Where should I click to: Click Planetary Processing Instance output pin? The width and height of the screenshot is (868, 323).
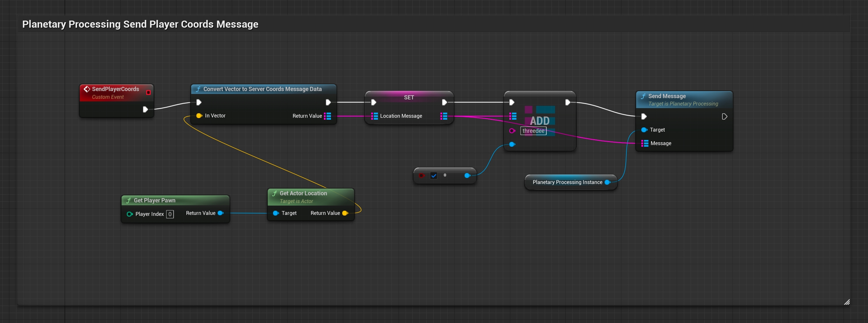607,182
